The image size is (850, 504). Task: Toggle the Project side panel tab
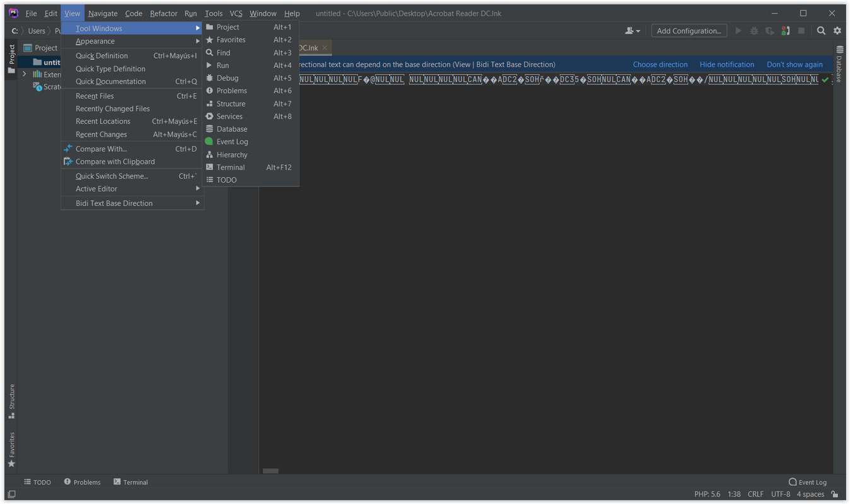click(x=11, y=59)
